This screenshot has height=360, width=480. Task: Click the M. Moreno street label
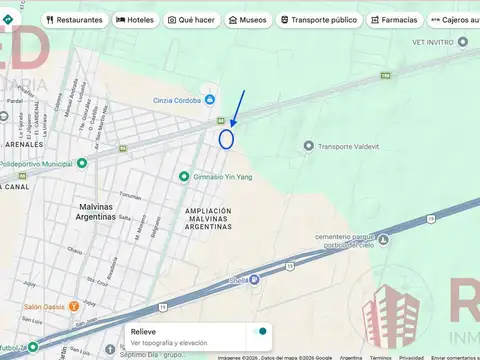(x=140, y=228)
